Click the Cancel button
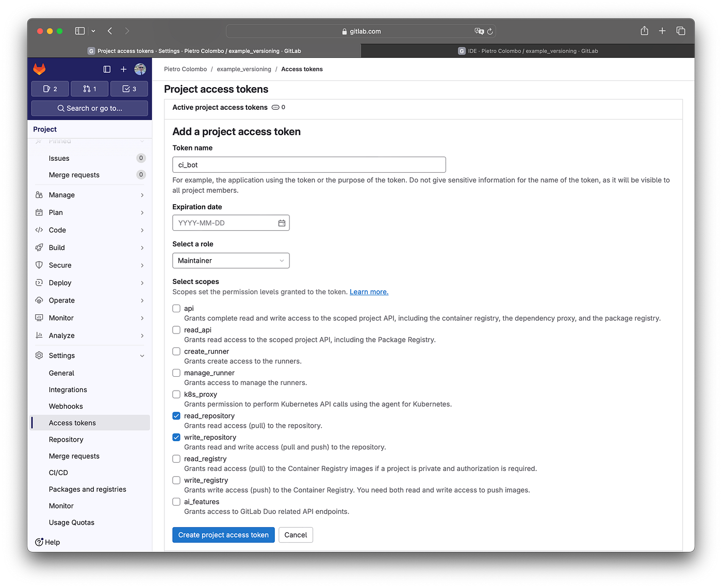 point(296,535)
